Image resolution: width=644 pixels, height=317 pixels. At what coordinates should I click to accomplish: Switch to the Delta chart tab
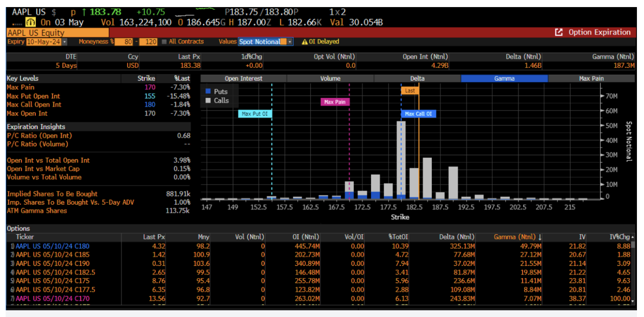417,79
